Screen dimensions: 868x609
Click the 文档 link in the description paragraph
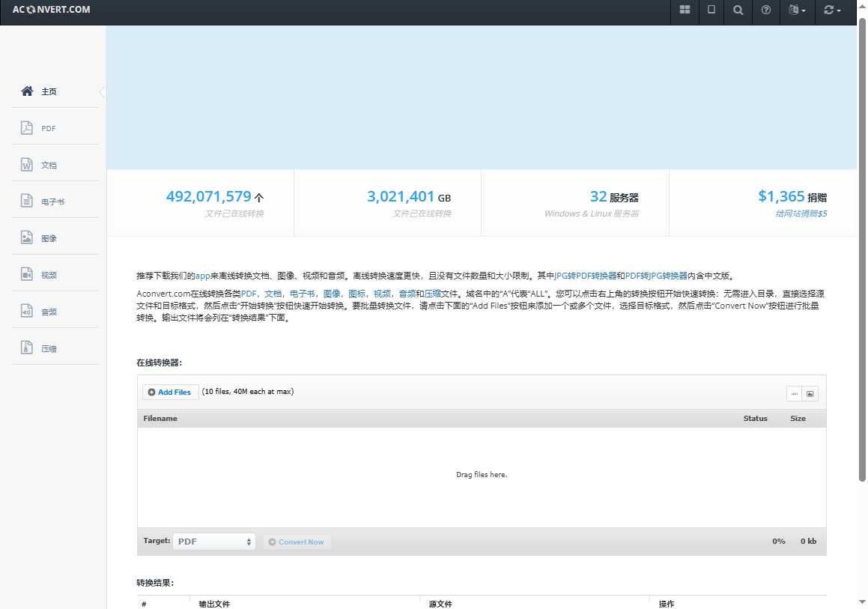pyautogui.click(x=273, y=294)
